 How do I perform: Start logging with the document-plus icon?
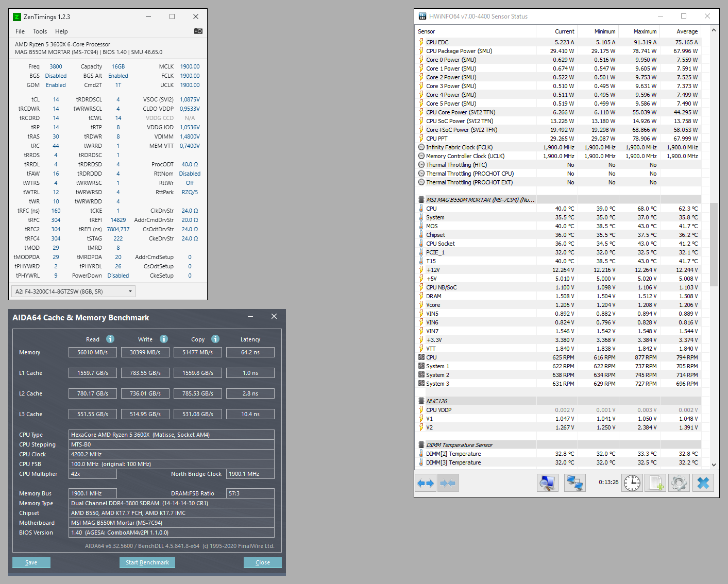click(x=655, y=483)
